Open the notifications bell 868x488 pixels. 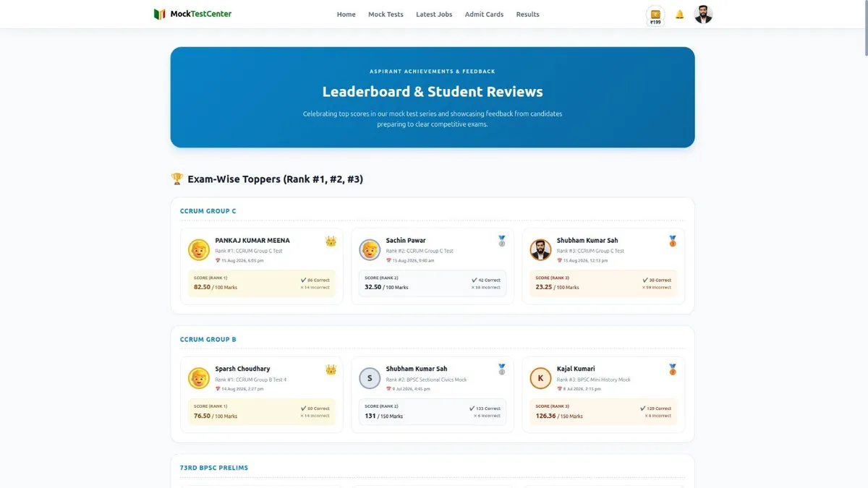tap(679, 14)
